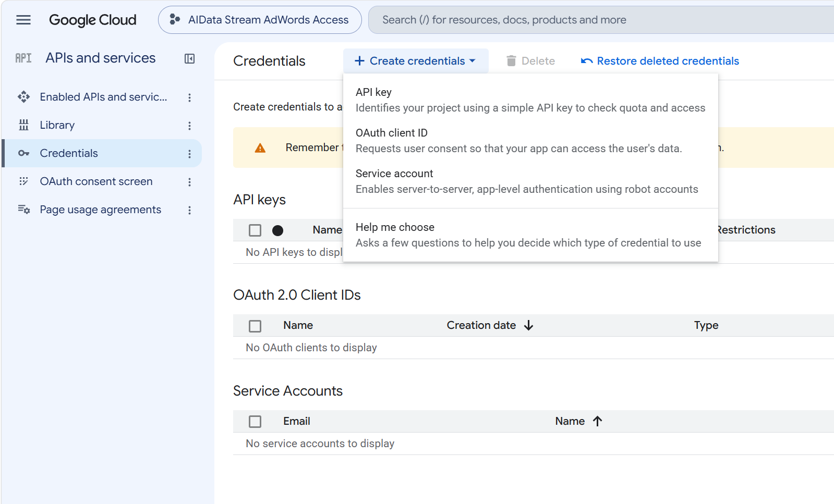
Task: Click the Credentials page heading
Action: (269, 61)
